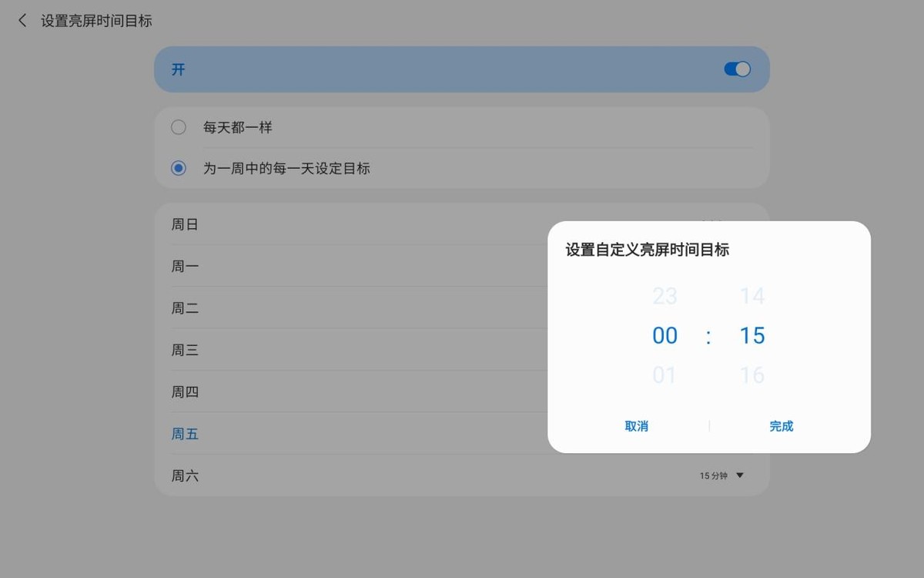The image size is (924, 578).
Task: Select the 每天都一样 radio option
Action: click(x=178, y=126)
